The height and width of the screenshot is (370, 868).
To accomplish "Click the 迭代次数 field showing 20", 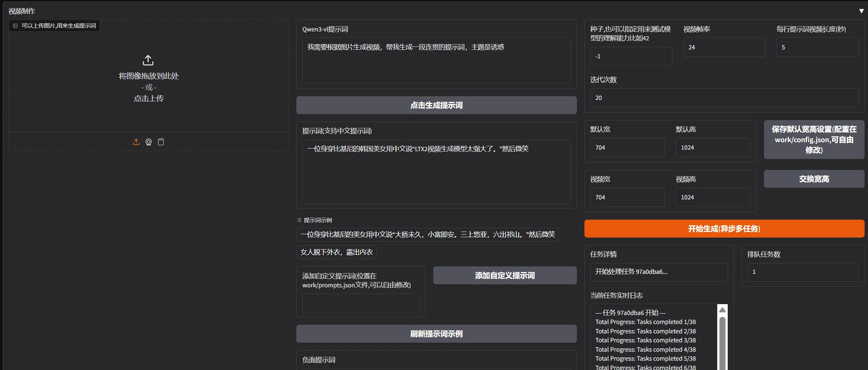I will click(x=723, y=98).
